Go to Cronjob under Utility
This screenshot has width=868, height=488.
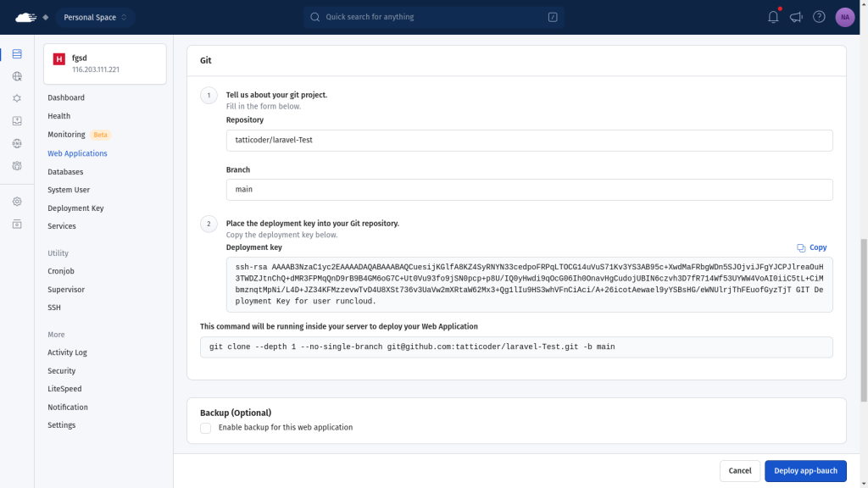tap(61, 271)
